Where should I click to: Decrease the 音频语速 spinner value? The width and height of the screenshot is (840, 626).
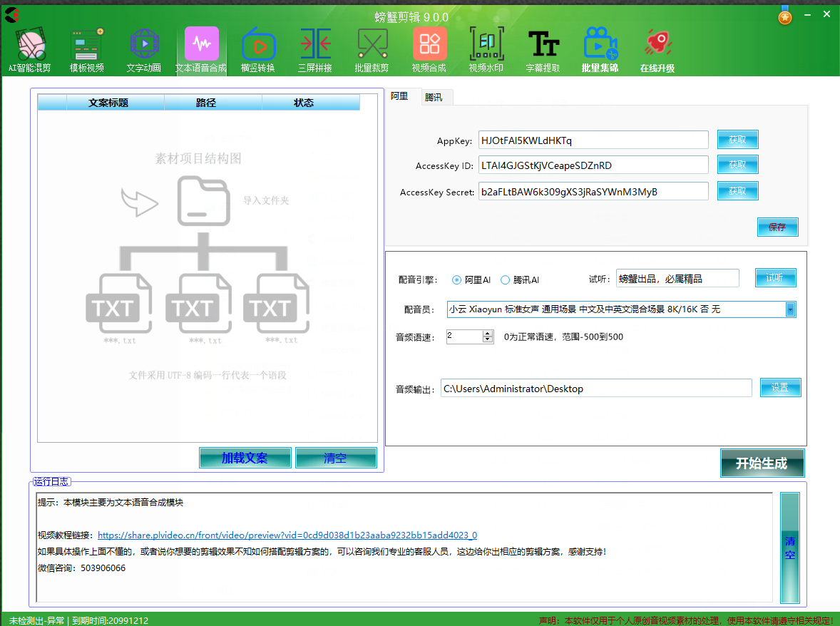point(488,340)
